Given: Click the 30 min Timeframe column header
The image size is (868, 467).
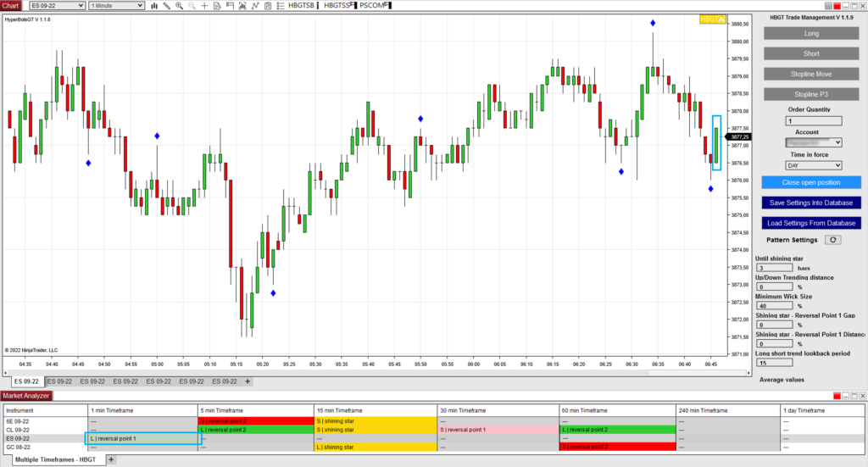Looking at the screenshot, I should 498,410.
